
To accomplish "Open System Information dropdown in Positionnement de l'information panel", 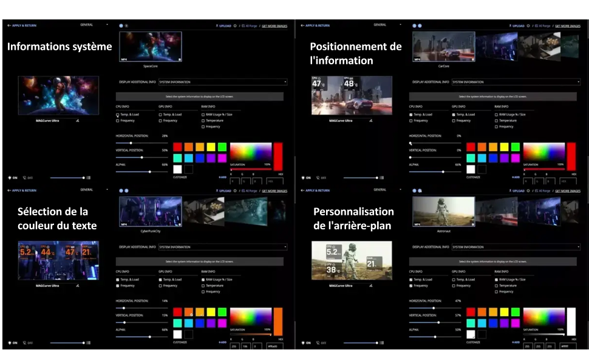I will [516, 82].
